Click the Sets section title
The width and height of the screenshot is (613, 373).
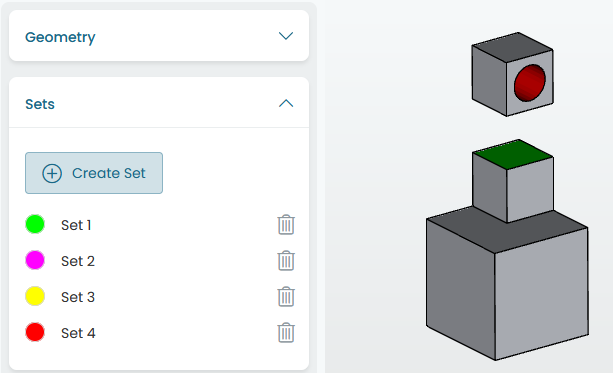40,104
